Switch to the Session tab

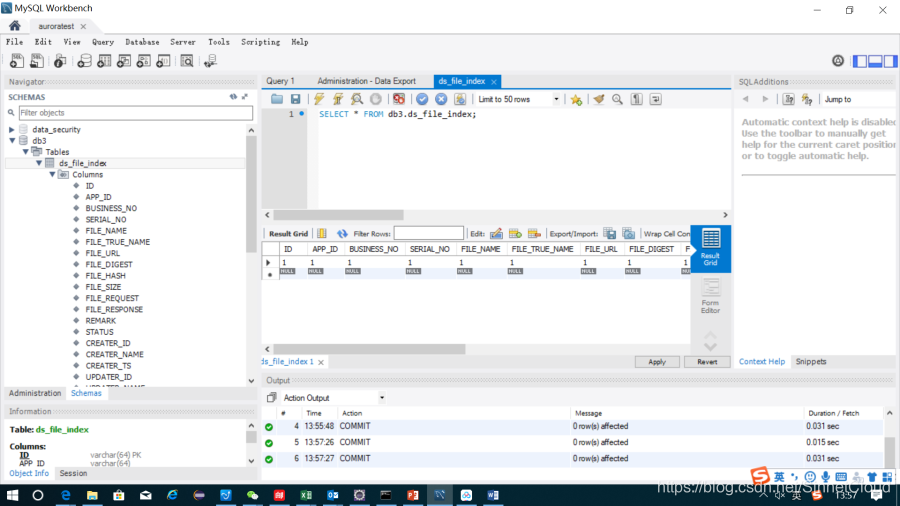[x=73, y=473]
